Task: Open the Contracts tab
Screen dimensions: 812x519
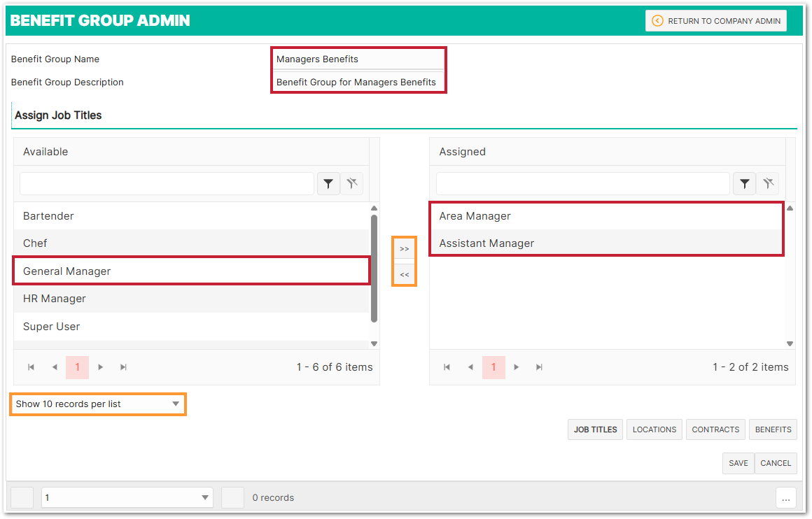Action: pyautogui.click(x=715, y=429)
